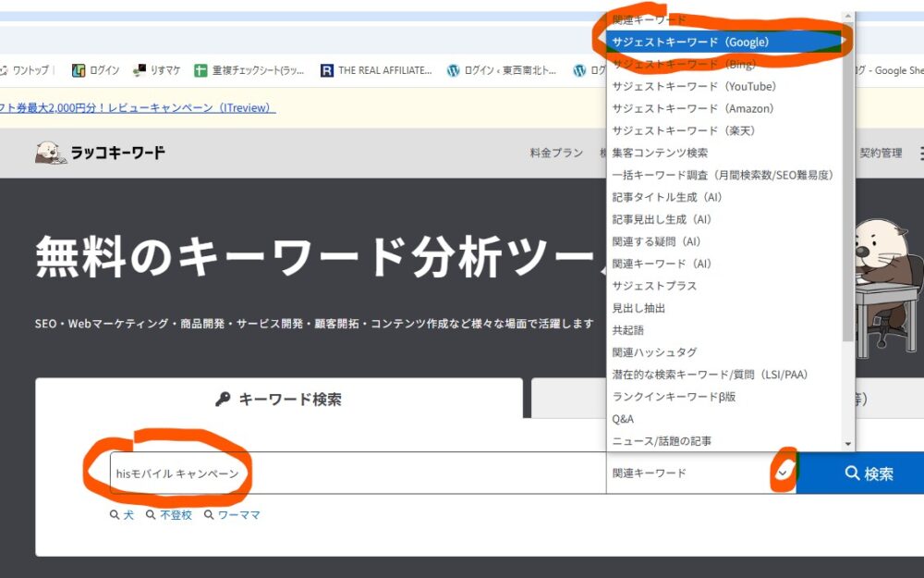Click the magnifier icon beside 不登校
This screenshot has height=578, width=924.
(151, 515)
